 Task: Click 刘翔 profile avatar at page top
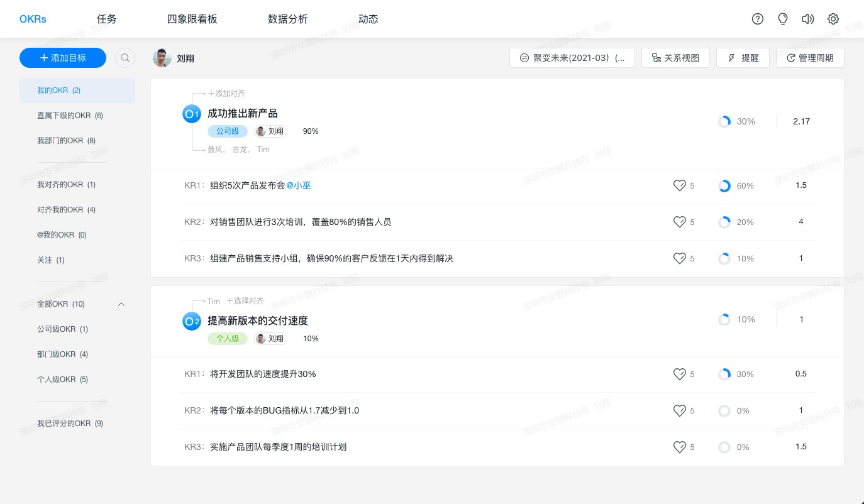point(162,58)
